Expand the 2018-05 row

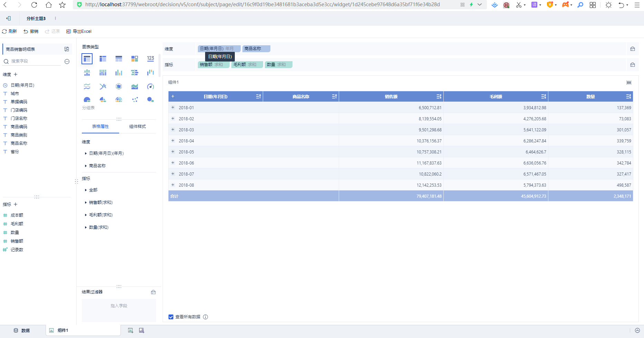pyautogui.click(x=173, y=152)
